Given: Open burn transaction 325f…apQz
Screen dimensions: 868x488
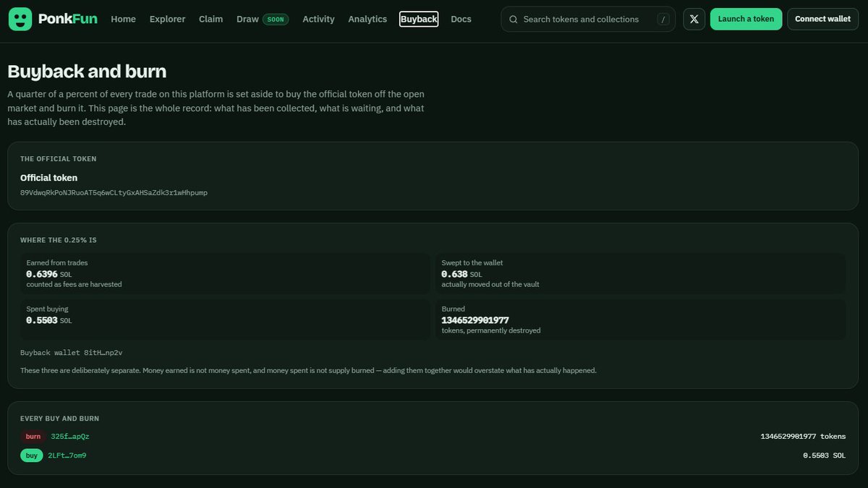Looking at the screenshot, I should coord(70,437).
